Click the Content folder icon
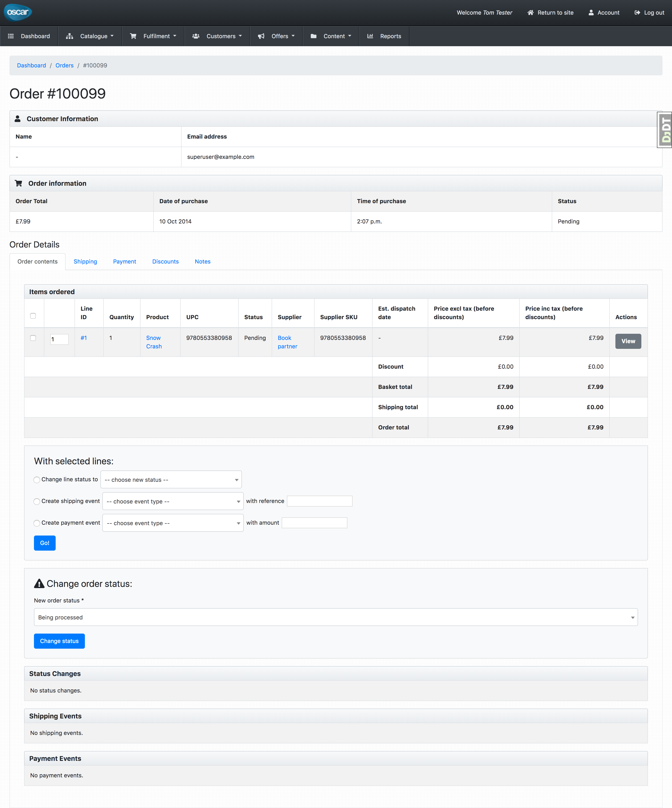This screenshot has height=808, width=672. (x=314, y=36)
